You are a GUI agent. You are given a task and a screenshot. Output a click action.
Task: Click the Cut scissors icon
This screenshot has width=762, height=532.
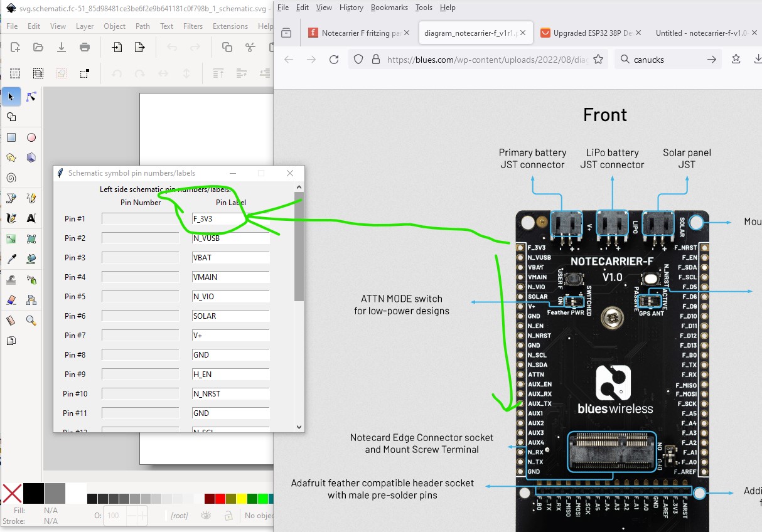tap(250, 47)
